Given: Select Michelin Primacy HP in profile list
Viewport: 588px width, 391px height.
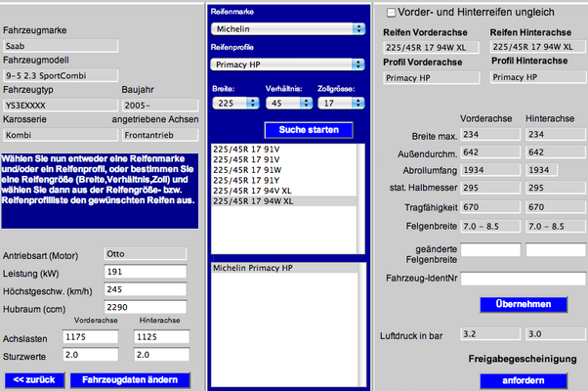Looking at the screenshot, I should 284,268.
